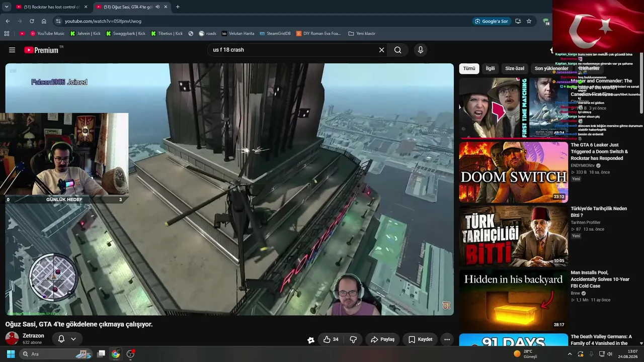Bookmark this page with star icon
The image size is (644, 362).
(x=529, y=21)
